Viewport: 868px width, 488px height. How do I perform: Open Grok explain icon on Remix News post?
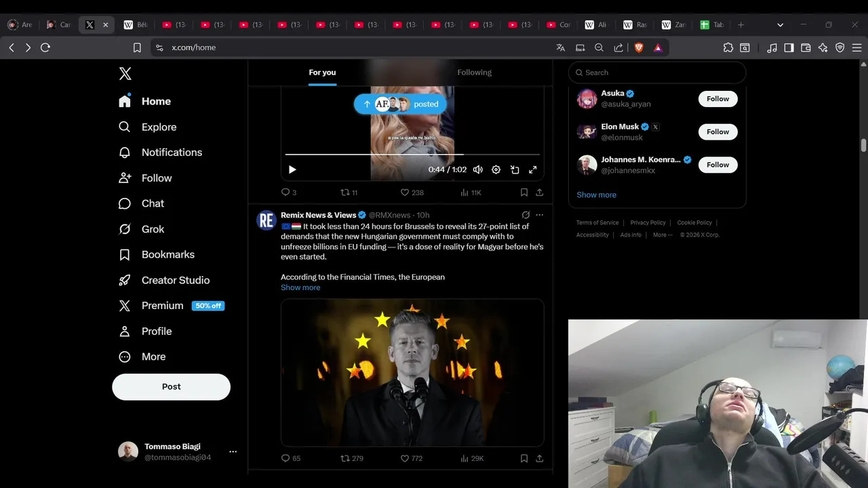[x=526, y=215]
